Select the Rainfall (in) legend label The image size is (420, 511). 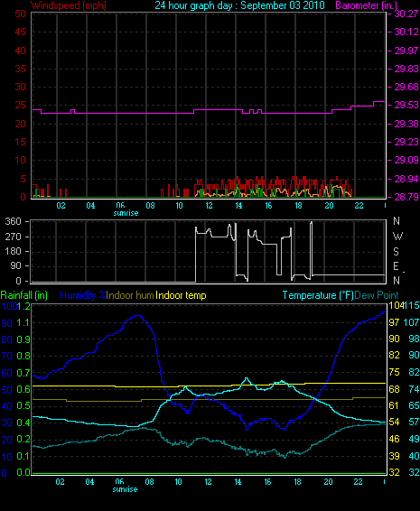(x=24, y=295)
